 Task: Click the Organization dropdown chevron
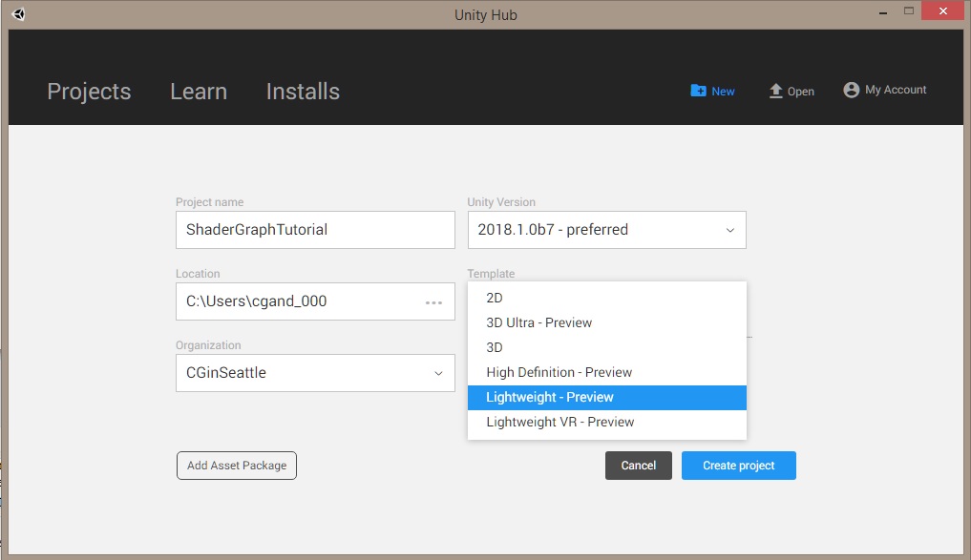(x=439, y=373)
